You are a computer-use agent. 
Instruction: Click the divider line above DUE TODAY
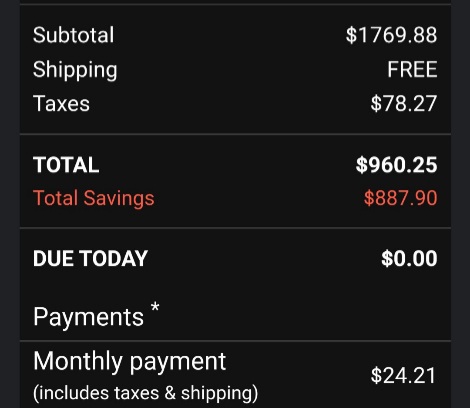pos(235,228)
